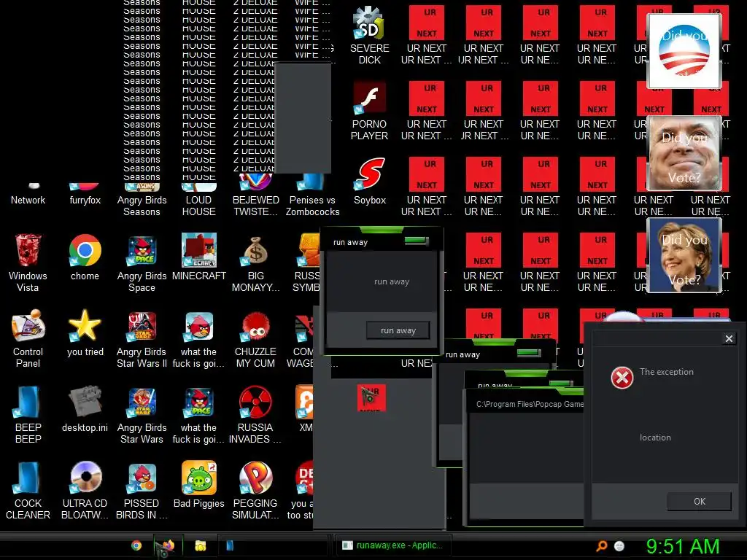The height and width of the screenshot is (560, 747).
Task: Click the search magnifier tray icon
Action: point(602,545)
